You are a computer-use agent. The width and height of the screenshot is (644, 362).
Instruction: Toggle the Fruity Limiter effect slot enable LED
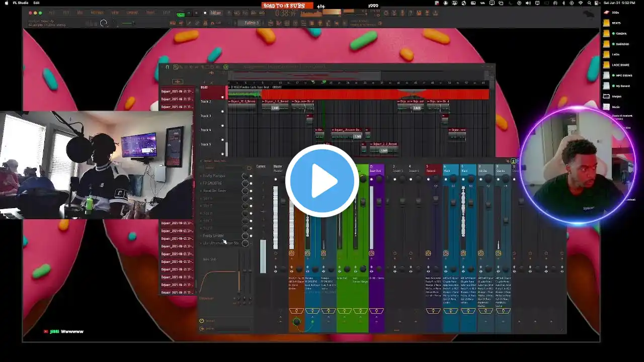coord(251,236)
